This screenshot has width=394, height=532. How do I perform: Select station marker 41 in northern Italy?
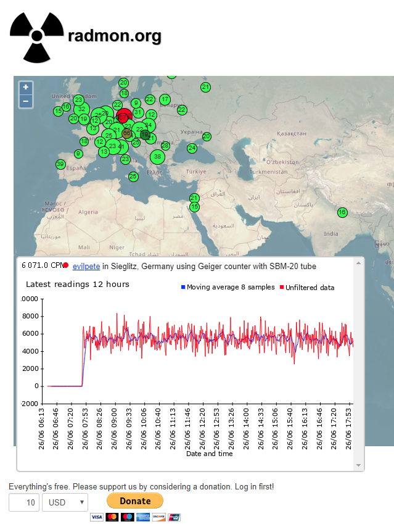(121, 147)
